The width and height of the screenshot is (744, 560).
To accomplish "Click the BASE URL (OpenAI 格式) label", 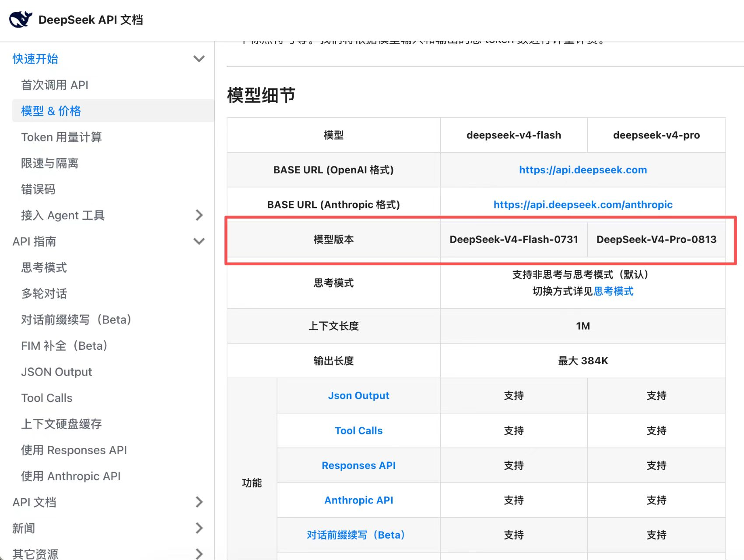I will click(x=333, y=170).
